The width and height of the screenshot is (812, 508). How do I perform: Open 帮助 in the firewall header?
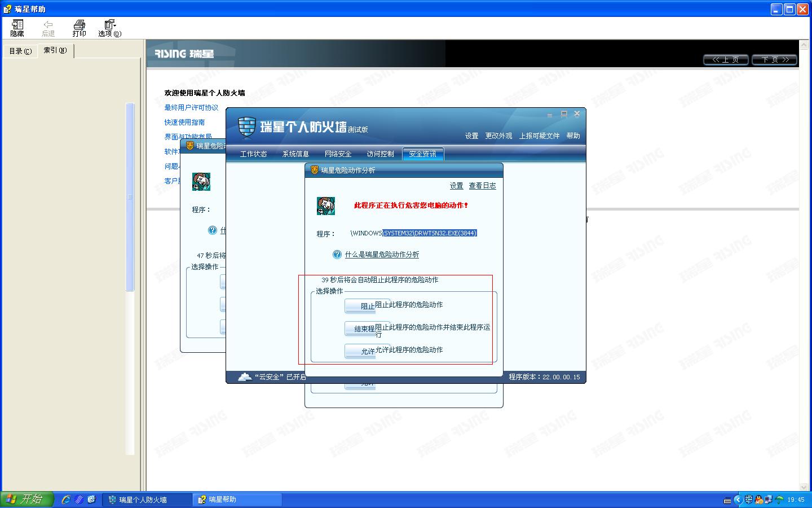(x=573, y=136)
